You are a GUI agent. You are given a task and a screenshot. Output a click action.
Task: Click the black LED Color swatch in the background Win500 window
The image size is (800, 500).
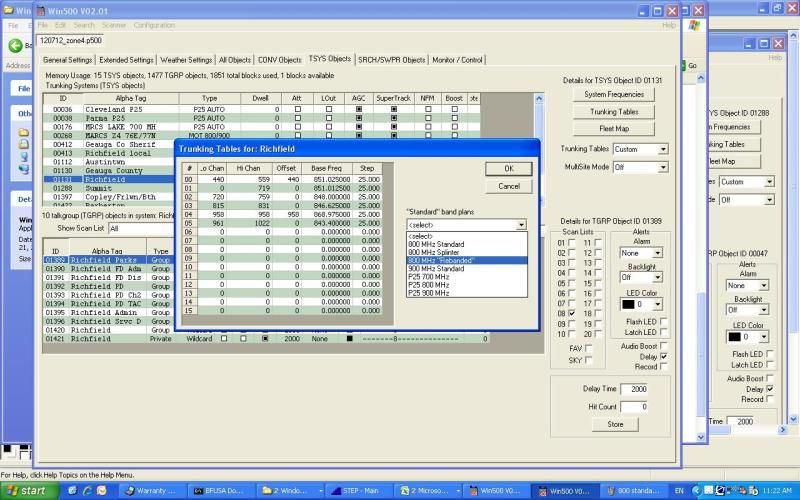(x=734, y=337)
